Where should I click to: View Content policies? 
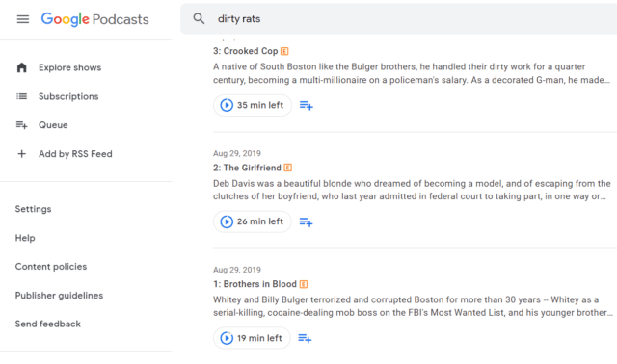pos(51,267)
